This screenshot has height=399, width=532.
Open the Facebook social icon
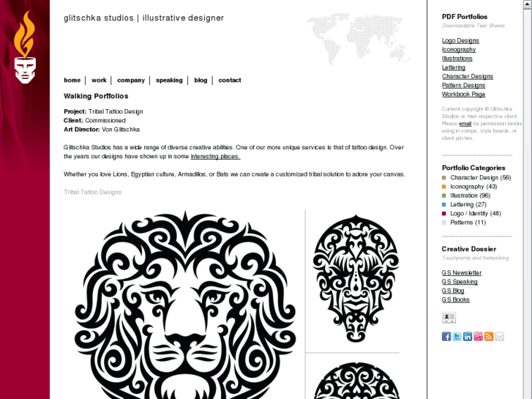[x=446, y=336]
